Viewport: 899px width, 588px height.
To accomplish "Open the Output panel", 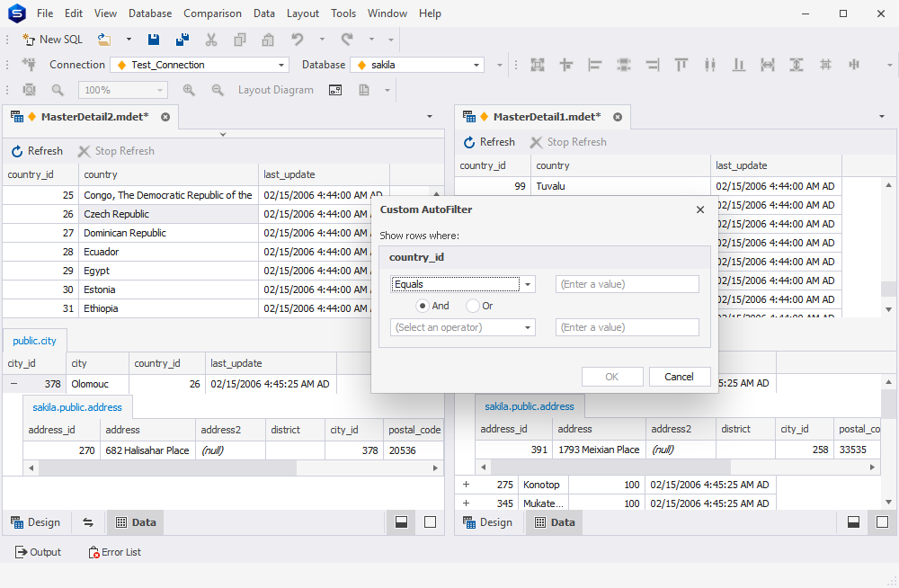I will pyautogui.click(x=38, y=552).
